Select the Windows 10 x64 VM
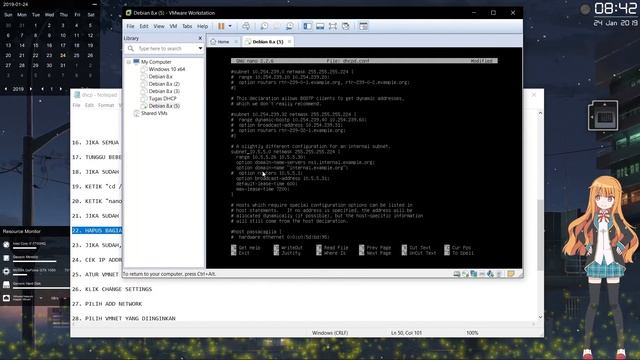 [167, 69]
